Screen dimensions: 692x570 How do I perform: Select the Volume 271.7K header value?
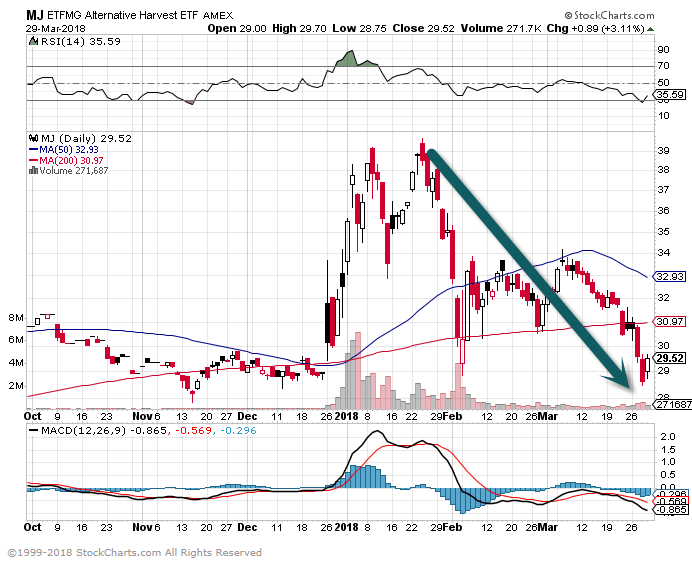pos(501,28)
